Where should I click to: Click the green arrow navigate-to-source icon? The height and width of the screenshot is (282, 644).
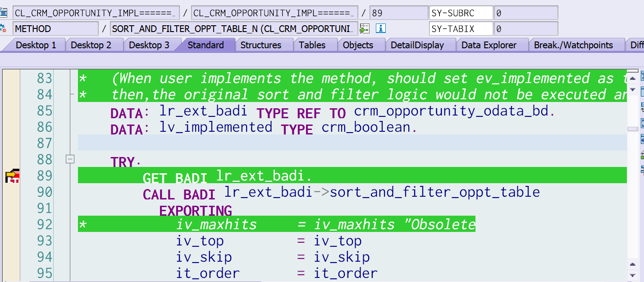(x=365, y=28)
